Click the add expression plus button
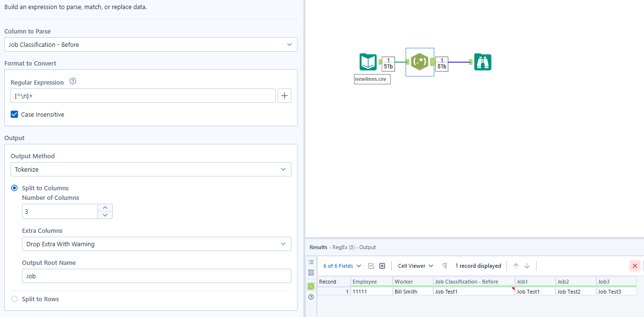Viewport: 644px width, 317px height. coord(284,95)
